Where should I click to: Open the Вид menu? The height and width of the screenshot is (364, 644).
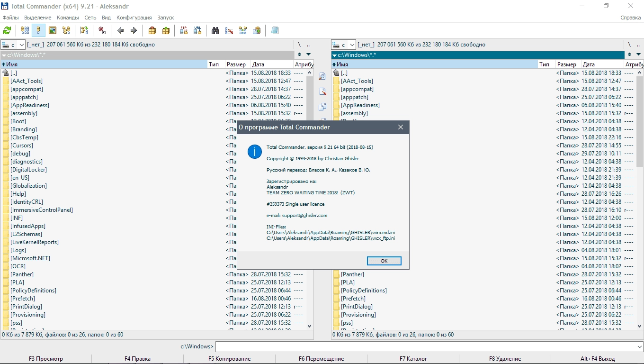(106, 18)
